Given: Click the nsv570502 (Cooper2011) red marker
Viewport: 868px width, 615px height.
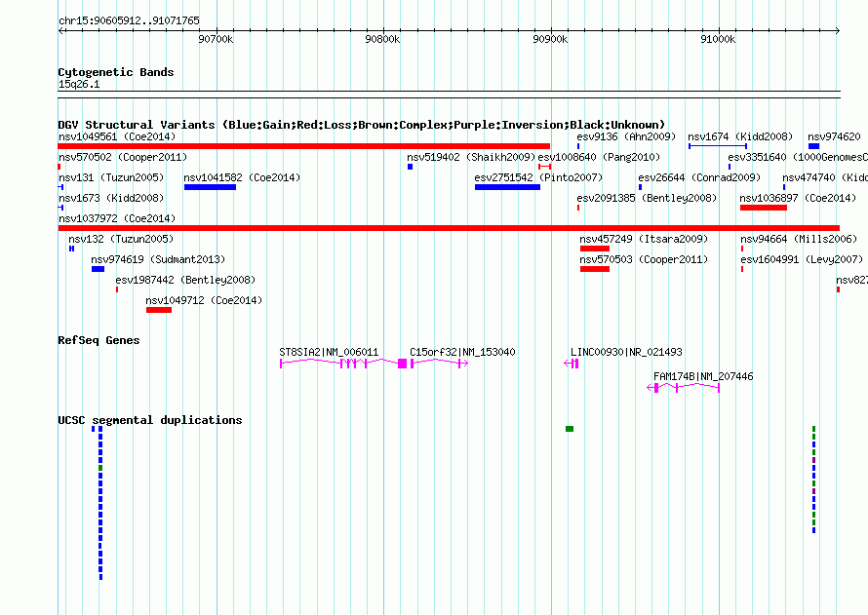Looking at the screenshot, I should click(59, 167).
